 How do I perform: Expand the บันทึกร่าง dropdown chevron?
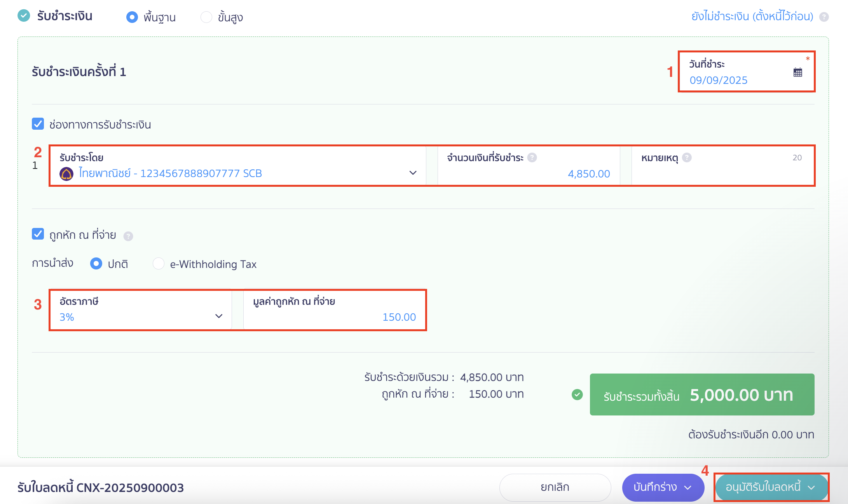coord(688,488)
